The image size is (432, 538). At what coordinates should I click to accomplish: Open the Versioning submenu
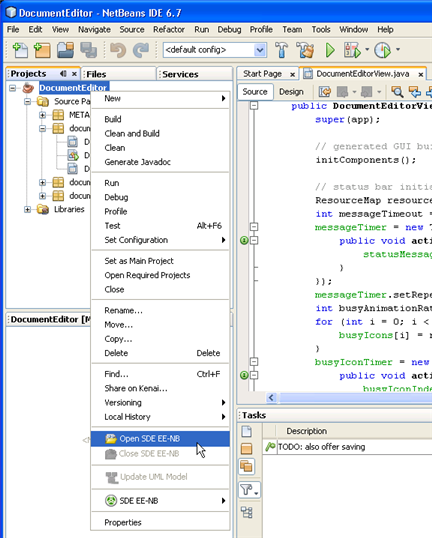coord(160,402)
